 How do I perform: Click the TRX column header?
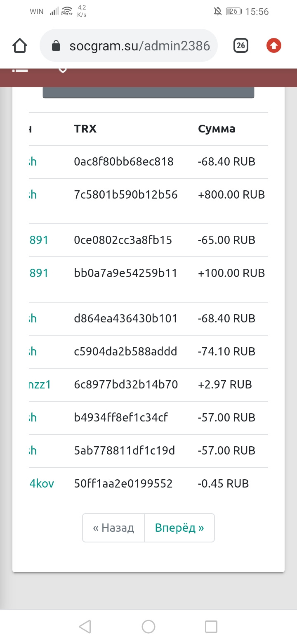(x=85, y=129)
